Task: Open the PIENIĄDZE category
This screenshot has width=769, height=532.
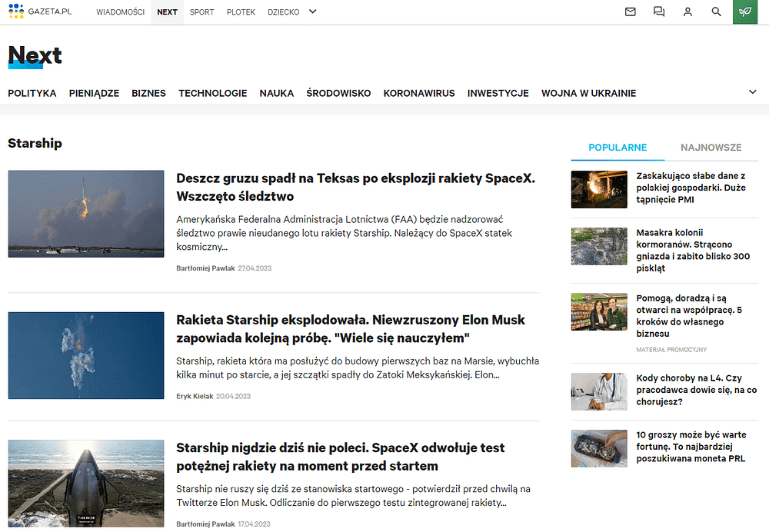Action: coord(94,93)
